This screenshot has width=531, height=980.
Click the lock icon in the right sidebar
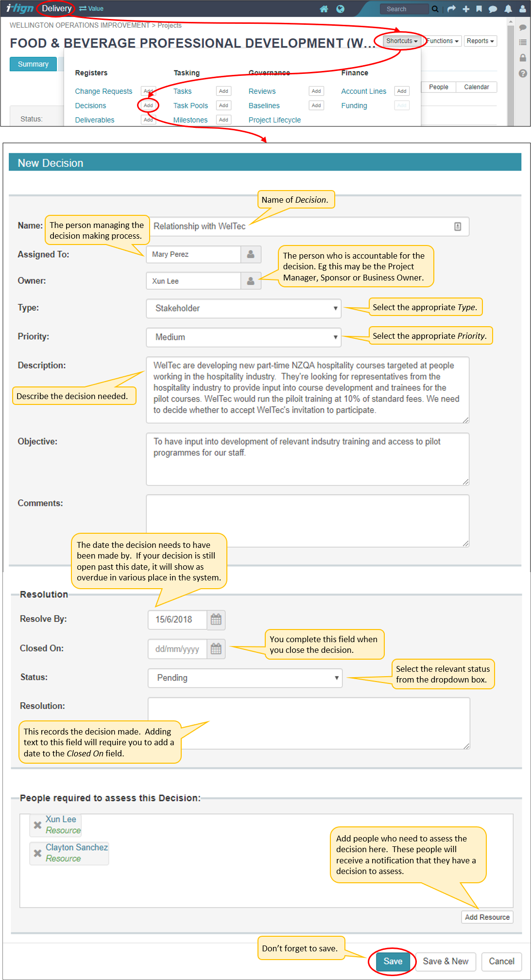coord(523,58)
